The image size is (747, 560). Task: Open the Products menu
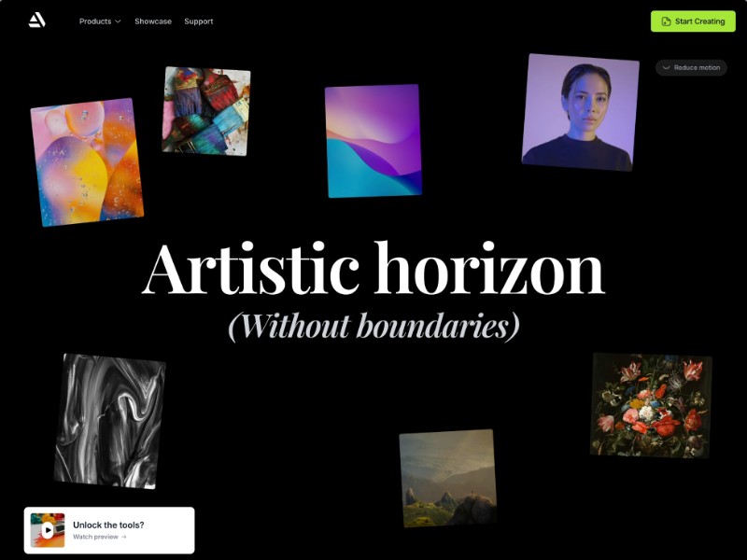point(100,21)
